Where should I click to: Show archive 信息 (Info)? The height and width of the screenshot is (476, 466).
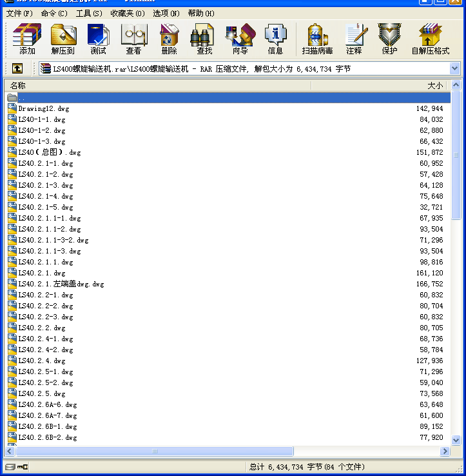(x=275, y=39)
